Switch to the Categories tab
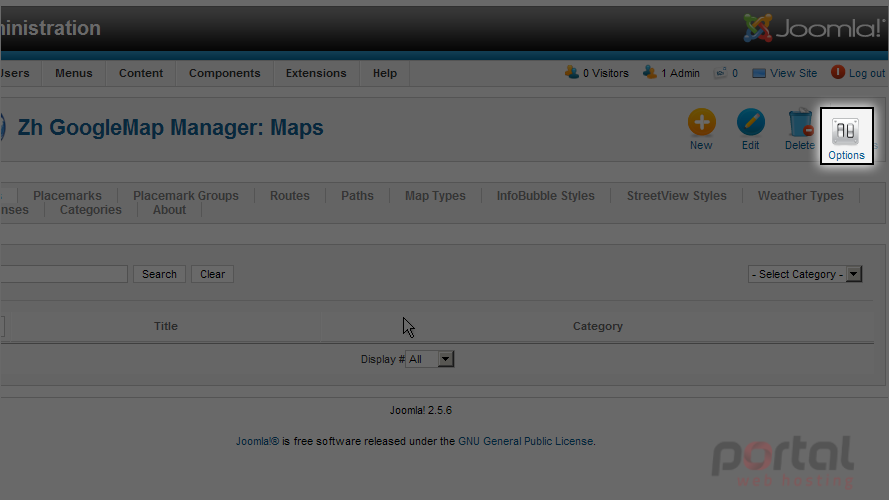The width and height of the screenshot is (889, 500). pyautogui.click(x=91, y=210)
